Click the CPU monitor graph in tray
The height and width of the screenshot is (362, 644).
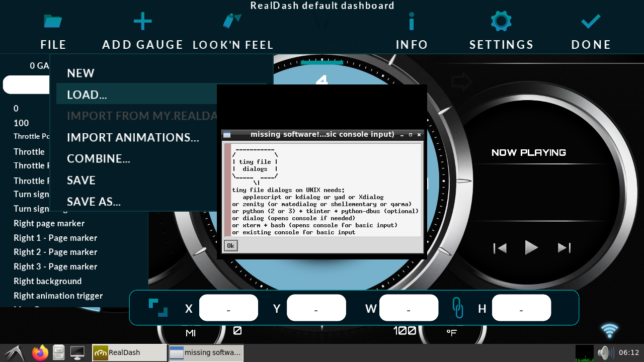pos(584,353)
